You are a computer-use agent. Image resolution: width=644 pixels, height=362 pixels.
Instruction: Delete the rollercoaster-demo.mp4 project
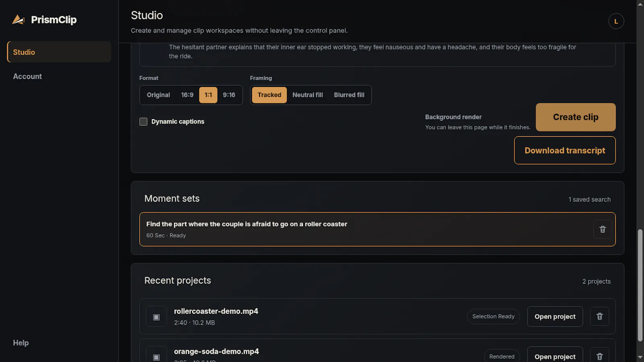[x=599, y=317]
